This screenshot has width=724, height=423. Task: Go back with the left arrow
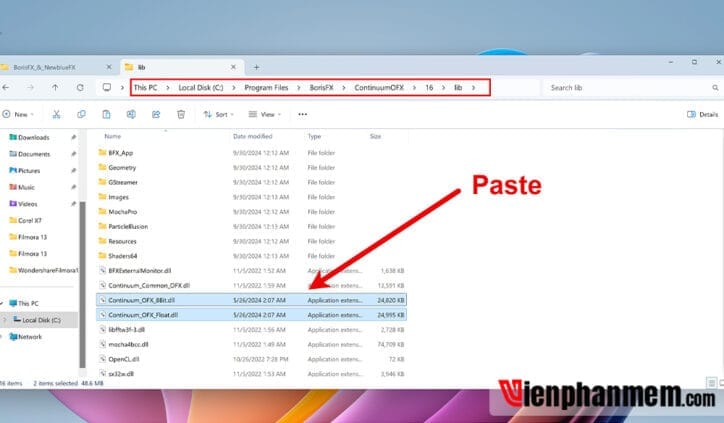[x=6, y=87]
